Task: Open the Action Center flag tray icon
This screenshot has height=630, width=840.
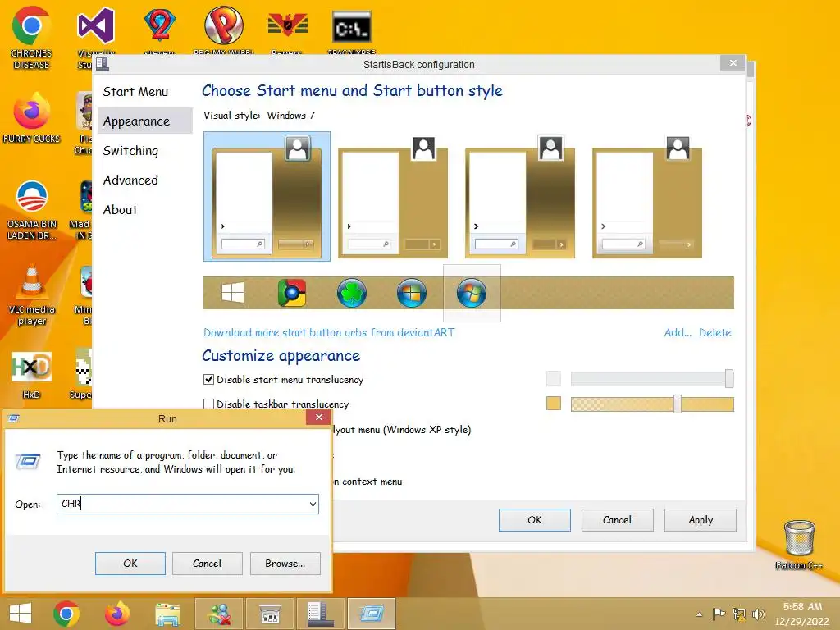Action: [x=719, y=614]
